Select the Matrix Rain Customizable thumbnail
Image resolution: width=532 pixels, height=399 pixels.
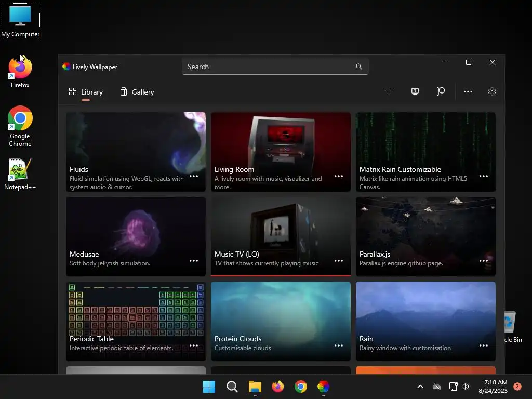click(x=425, y=152)
